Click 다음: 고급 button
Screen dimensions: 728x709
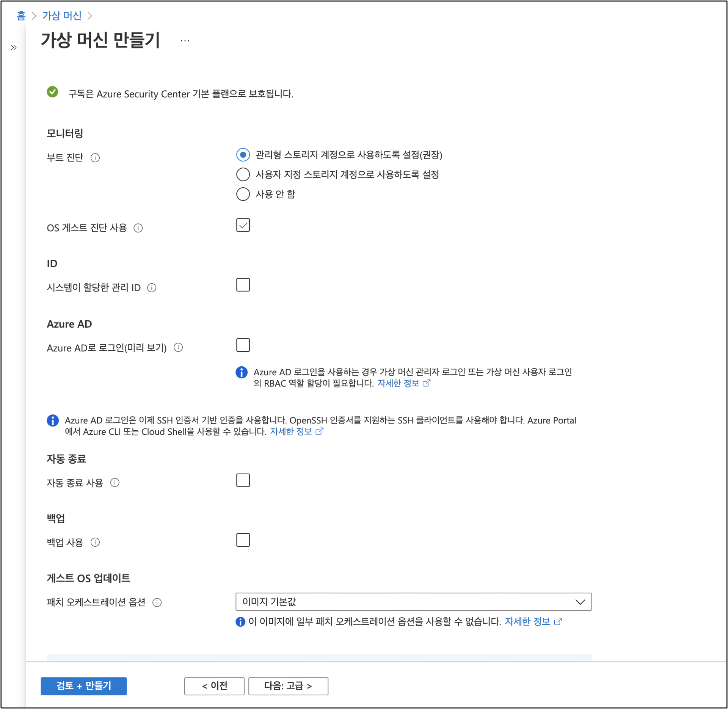288,686
